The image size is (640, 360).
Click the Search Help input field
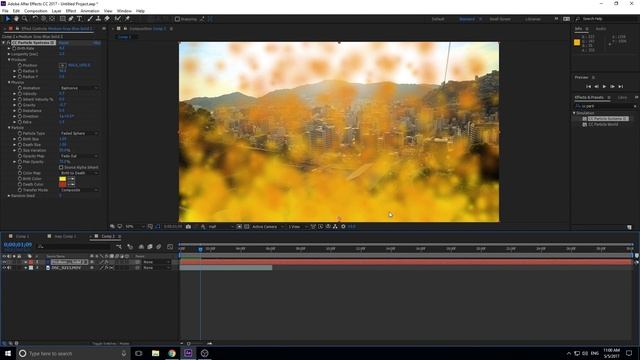[x=608, y=19]
